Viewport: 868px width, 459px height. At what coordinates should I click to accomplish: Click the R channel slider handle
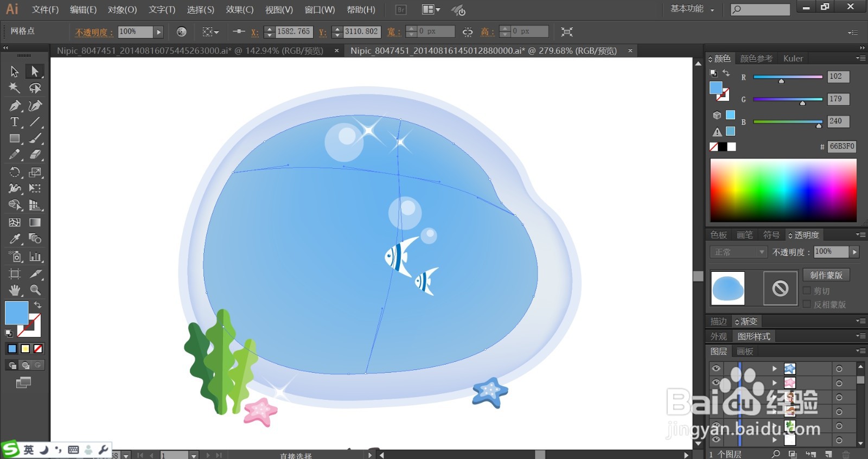click(x=781, y=81)
